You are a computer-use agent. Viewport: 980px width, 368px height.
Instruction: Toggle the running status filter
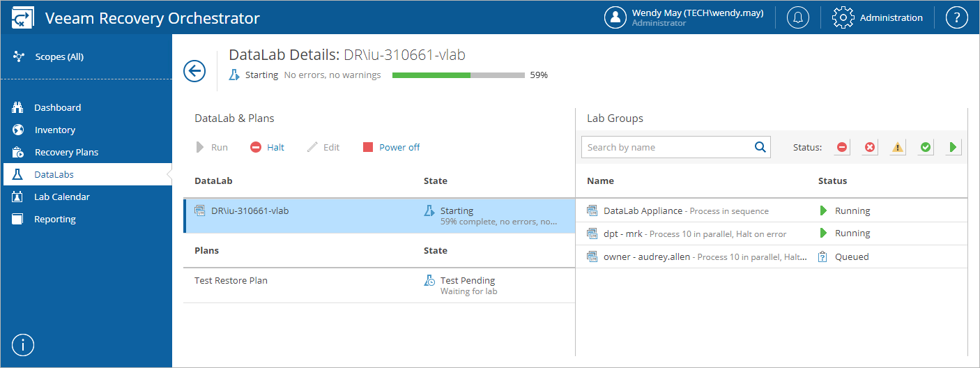(x=953, y=147)
